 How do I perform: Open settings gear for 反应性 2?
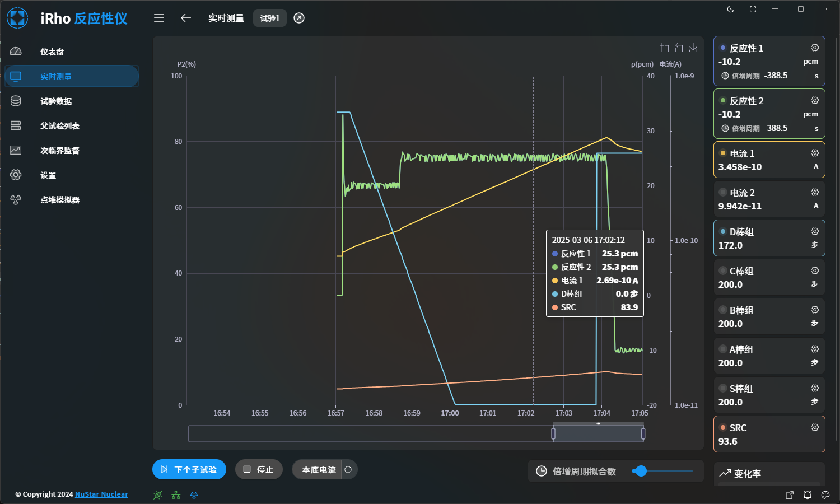[x=815, y=101]
